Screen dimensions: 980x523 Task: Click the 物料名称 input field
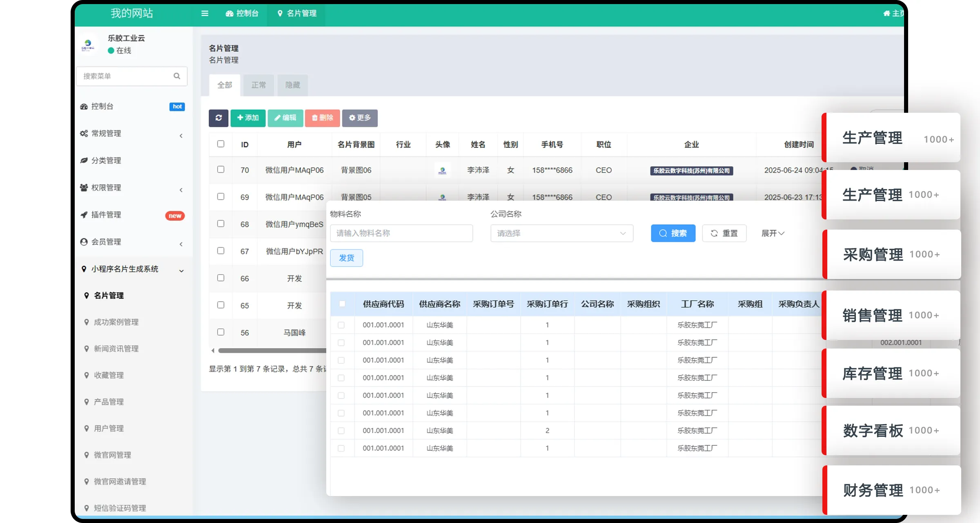tap(401, 233)
